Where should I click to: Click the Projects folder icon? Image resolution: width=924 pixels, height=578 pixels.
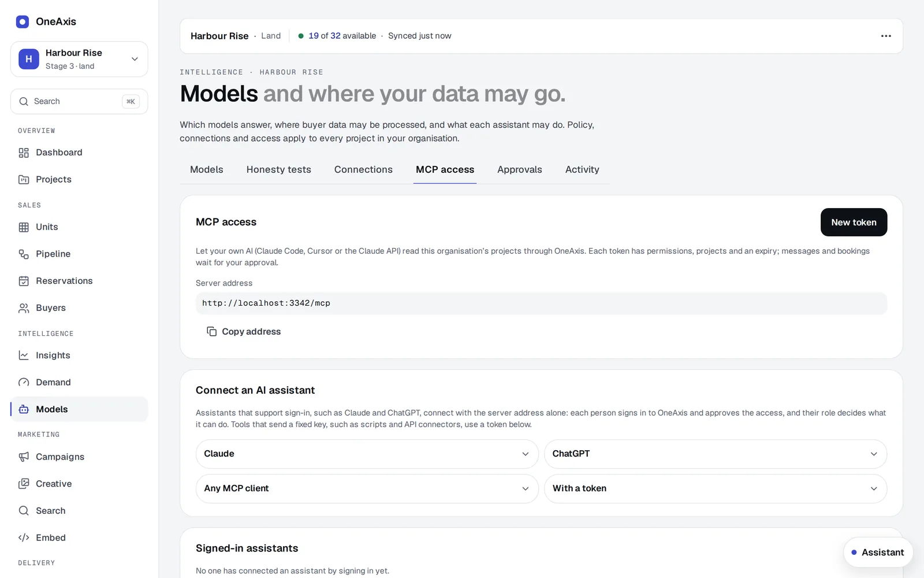pyautogui.click(x=24, y=180)
